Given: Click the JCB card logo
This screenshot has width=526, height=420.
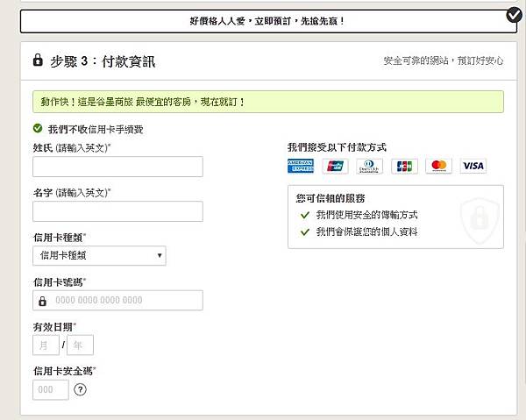Looking at the screenshot, I should click(404, 166).
